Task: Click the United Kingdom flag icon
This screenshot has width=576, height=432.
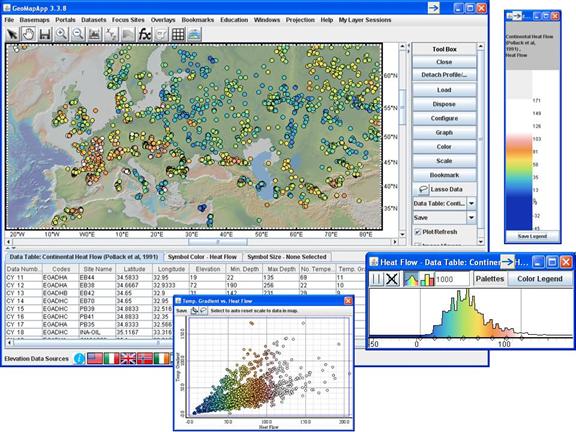Action: (128, 359)
